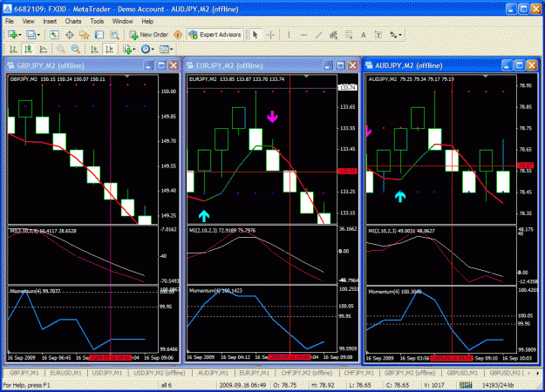Show the Market Watch window icon

pos(54,35)
